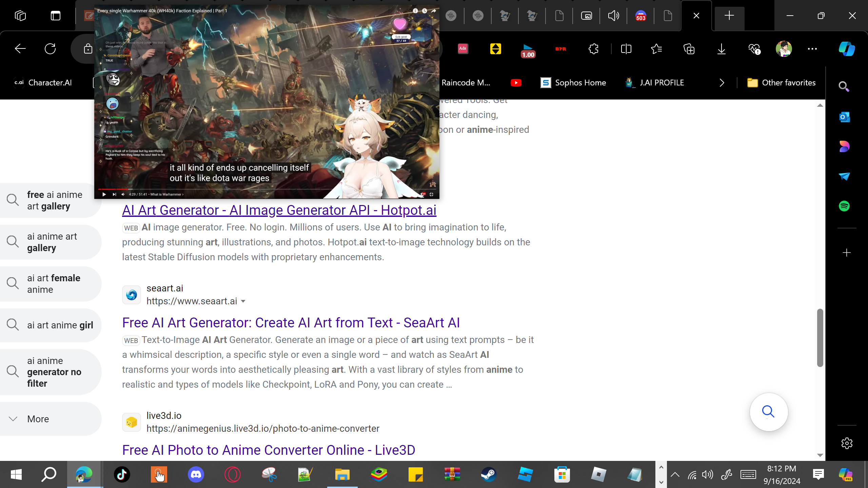Open File Explorer from the taskbar
This screenshot has width=868, height=488.
(342, 474)
